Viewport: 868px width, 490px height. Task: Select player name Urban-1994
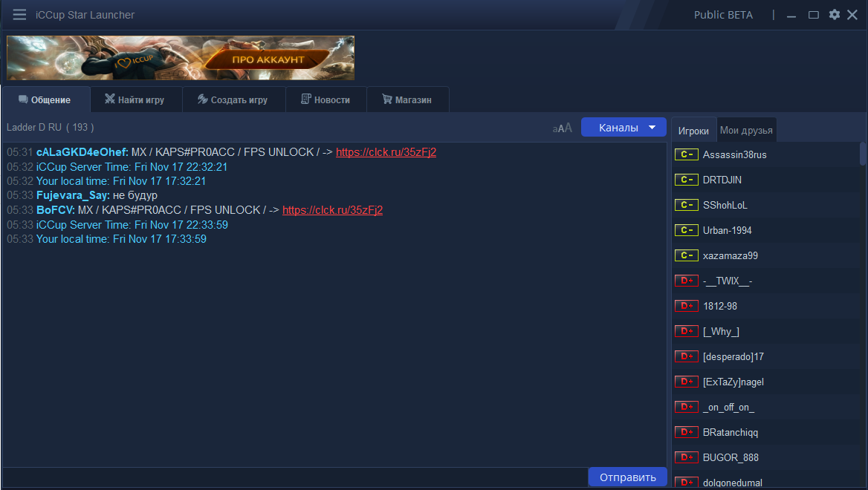tap(728, 231)
